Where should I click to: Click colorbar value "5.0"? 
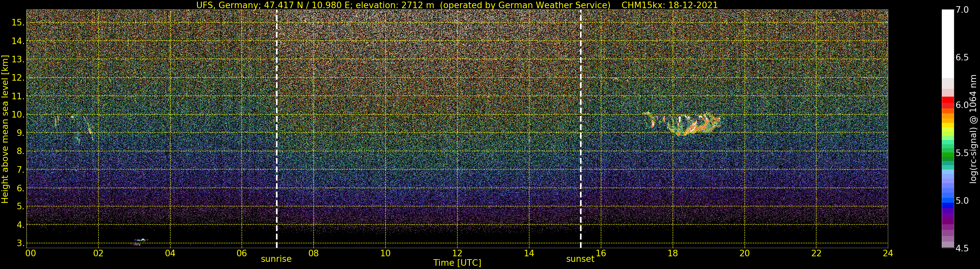pyautogui.click(x=962, y=200)
